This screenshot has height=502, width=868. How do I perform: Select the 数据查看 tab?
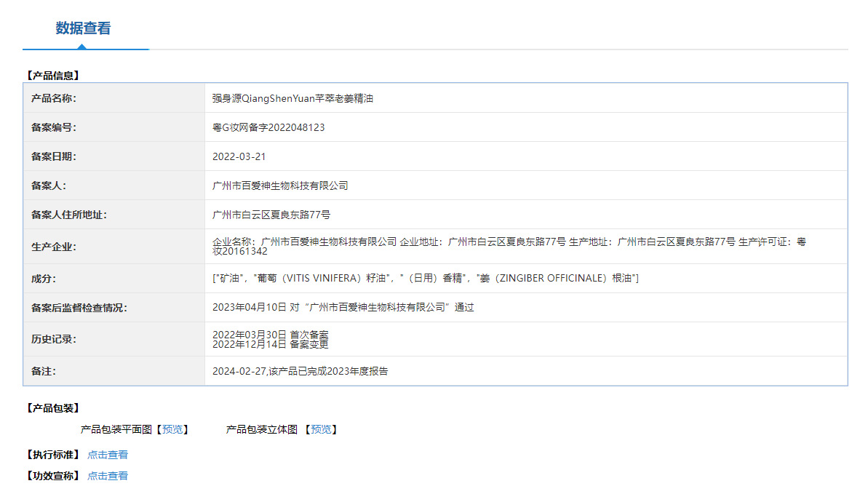coord(83,28)
